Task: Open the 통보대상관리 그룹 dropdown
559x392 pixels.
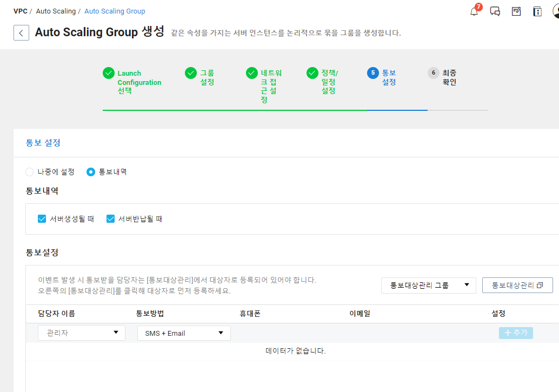Action: [x=429, y=285]
